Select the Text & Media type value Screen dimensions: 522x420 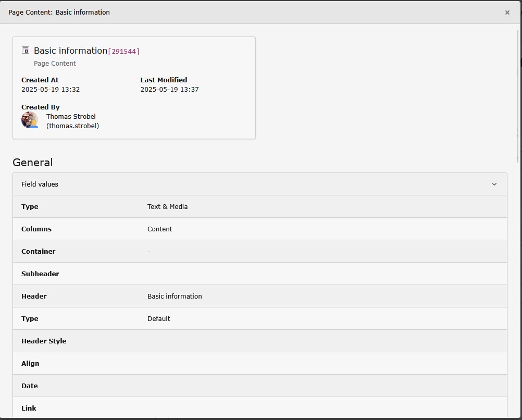(167, 207)
